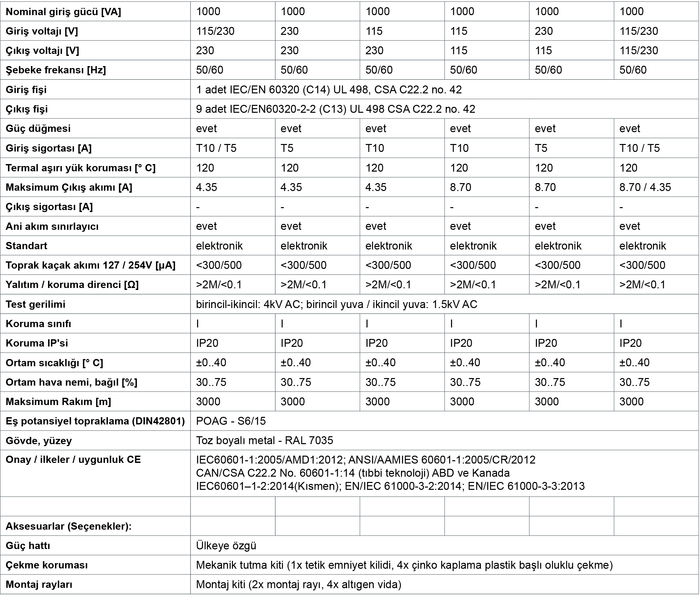Click the 'birincil-ikincil: 4kV AC' text
This screenshot has height=598, width=700.
(248, 304)
